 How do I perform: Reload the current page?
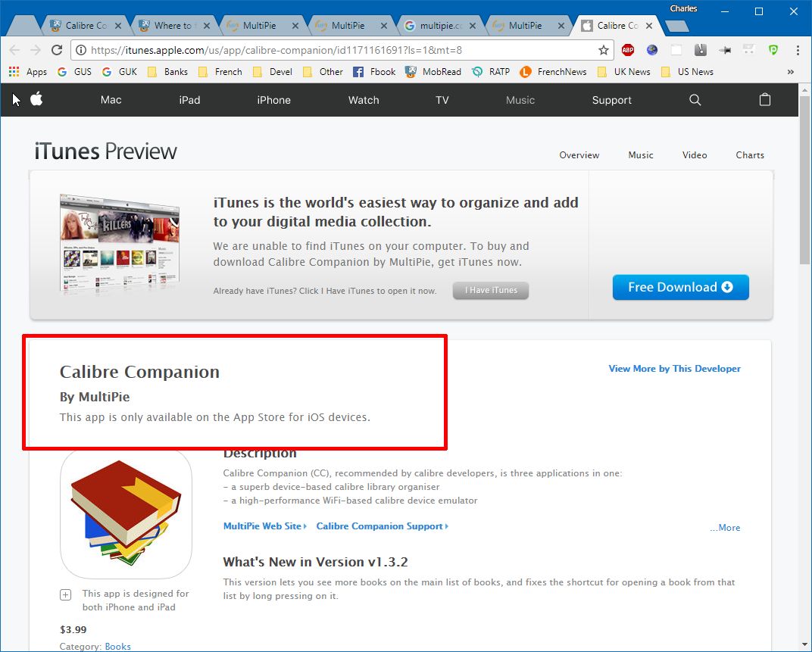[x=57, y=50]
